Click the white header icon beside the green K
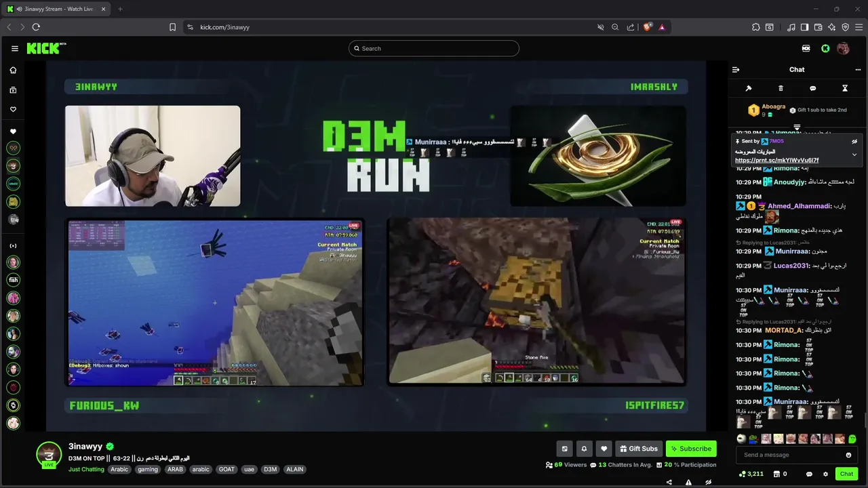Viewport: 868px width, 488px height. click(x=806, y=48)
